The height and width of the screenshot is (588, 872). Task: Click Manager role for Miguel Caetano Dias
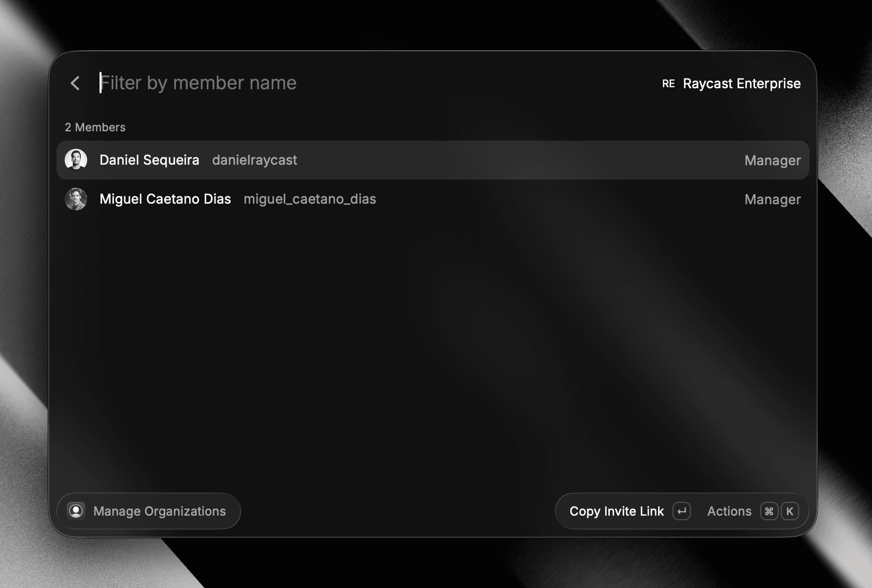click(772, 200)
